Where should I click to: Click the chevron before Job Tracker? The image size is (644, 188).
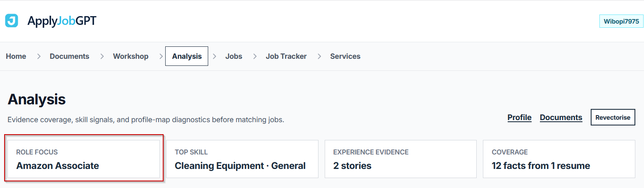pos(255,56)
